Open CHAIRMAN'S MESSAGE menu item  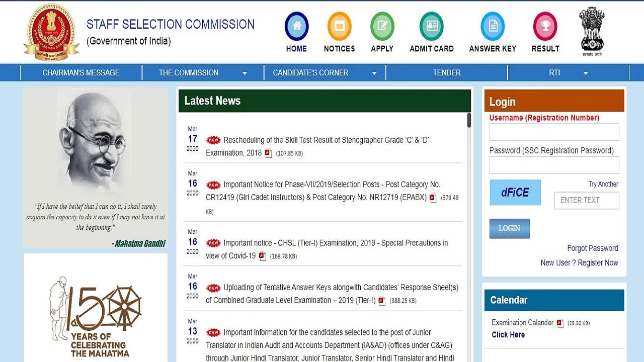point(81,73)
